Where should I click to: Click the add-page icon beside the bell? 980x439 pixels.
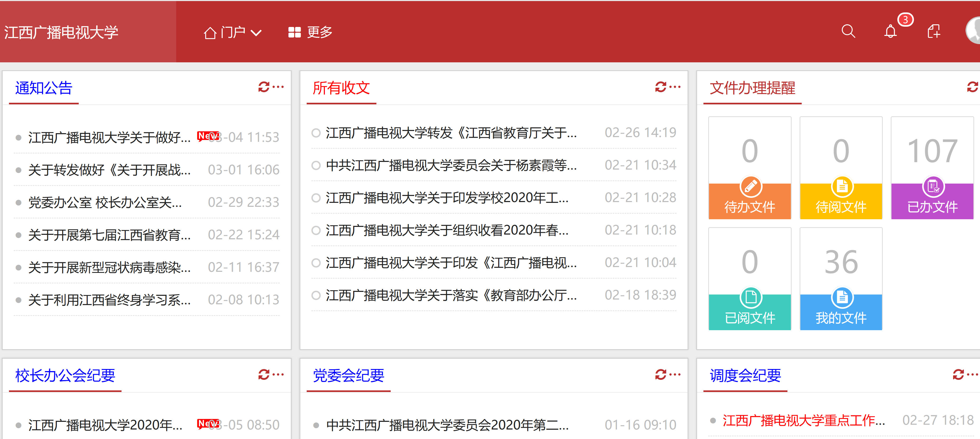934,32
